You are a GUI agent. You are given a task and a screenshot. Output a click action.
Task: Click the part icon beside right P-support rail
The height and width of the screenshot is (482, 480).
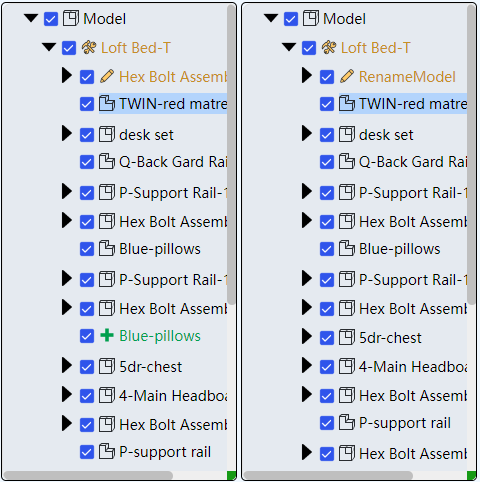(x=347, y=423)
